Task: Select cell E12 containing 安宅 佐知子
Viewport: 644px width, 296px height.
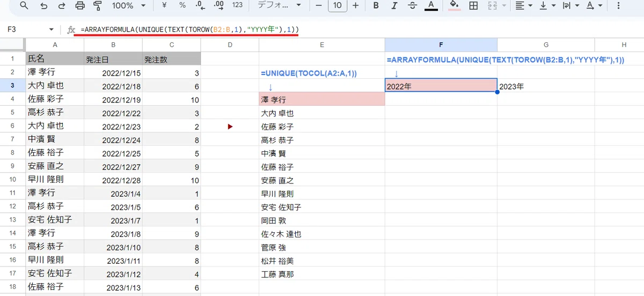Action: click(x=322, y=207)
